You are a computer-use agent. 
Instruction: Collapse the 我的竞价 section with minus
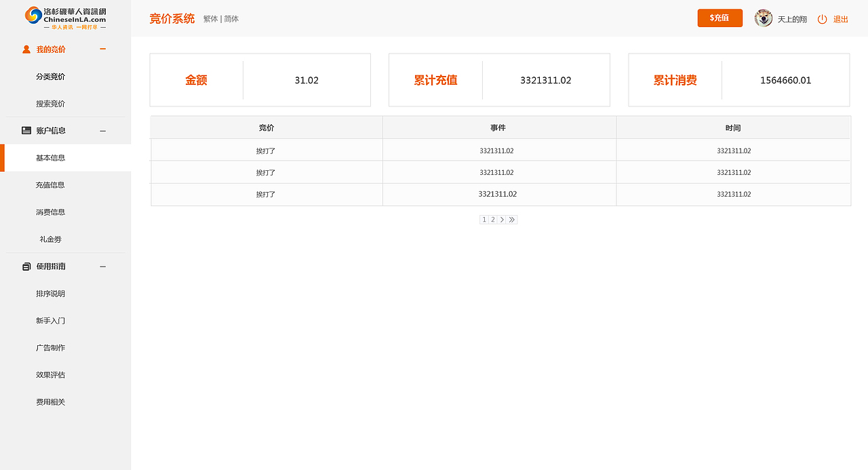(x=103, y=49)
